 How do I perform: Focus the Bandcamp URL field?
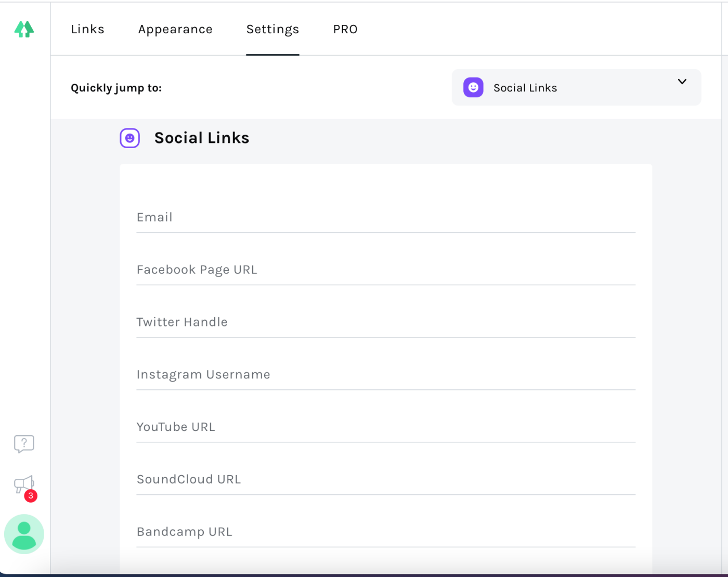point(386,532)
